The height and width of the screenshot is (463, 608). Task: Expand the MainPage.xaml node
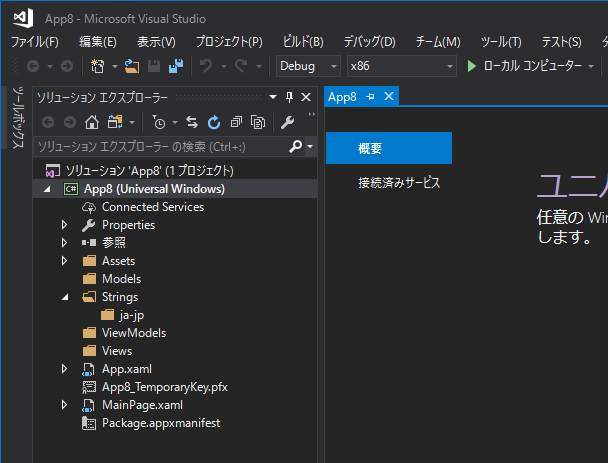point(64,405)
